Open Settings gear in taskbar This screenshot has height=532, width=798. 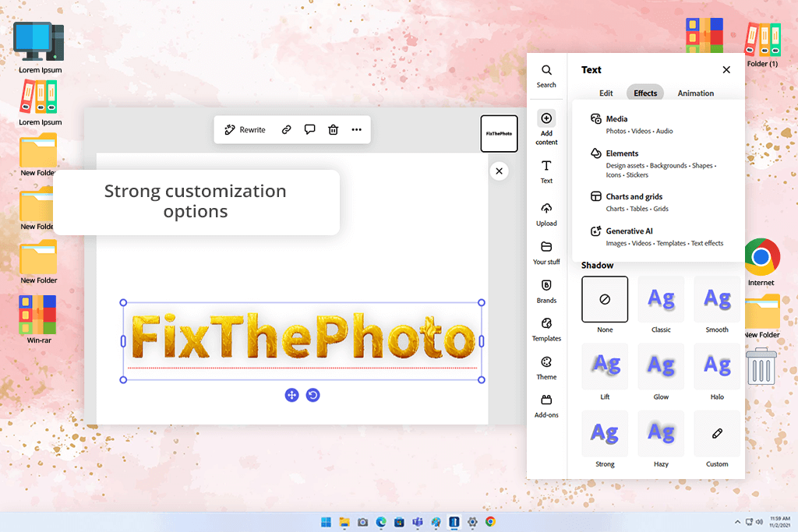click(x=472, y=522)
